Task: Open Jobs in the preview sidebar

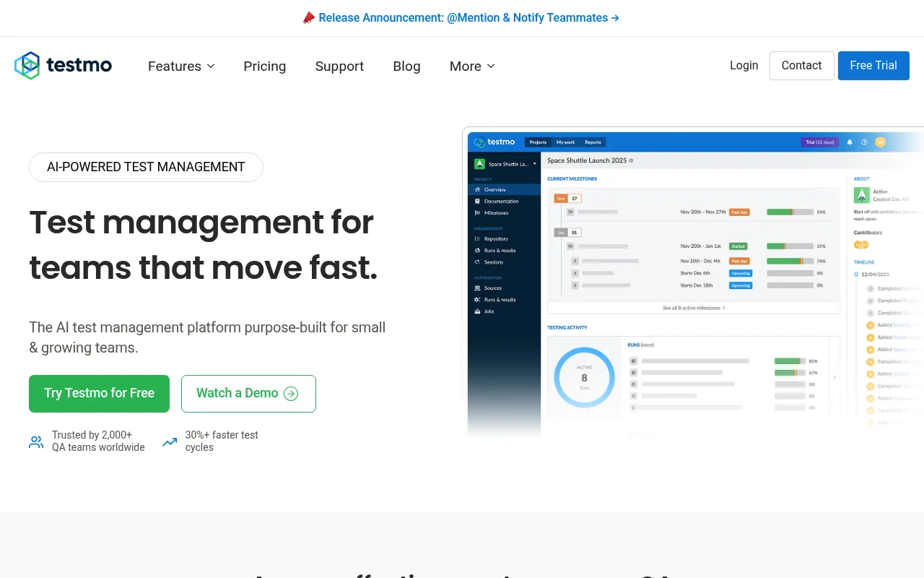Action: pyautogui.click(x=504, y=311)
